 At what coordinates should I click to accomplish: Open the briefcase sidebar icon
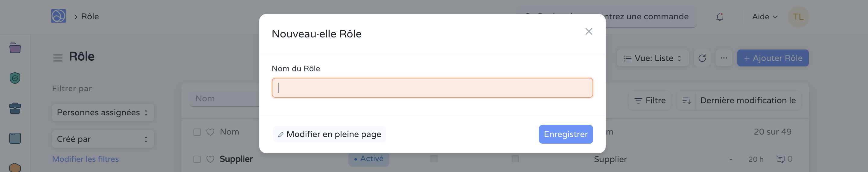tap(15, 108)
